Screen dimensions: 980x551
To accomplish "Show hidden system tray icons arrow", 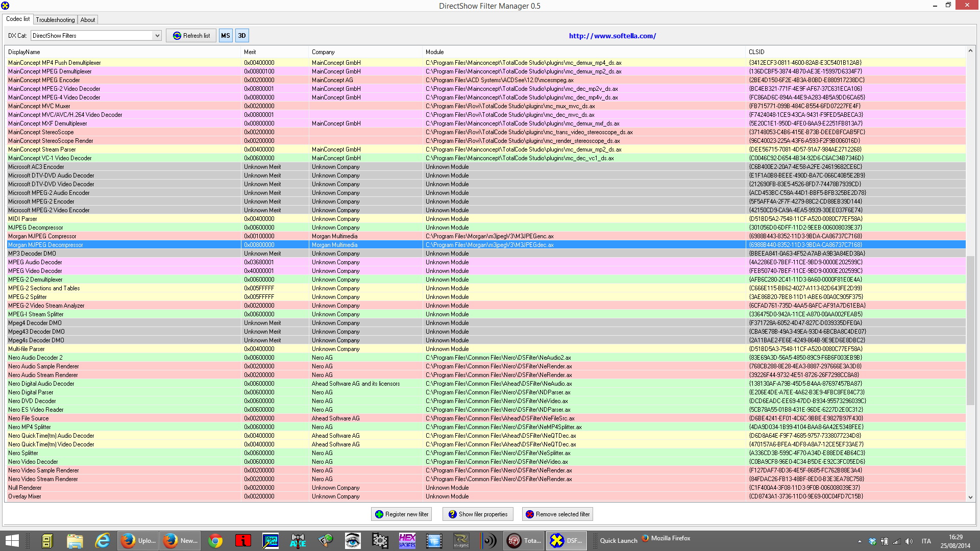I will [x=860, y=541].
